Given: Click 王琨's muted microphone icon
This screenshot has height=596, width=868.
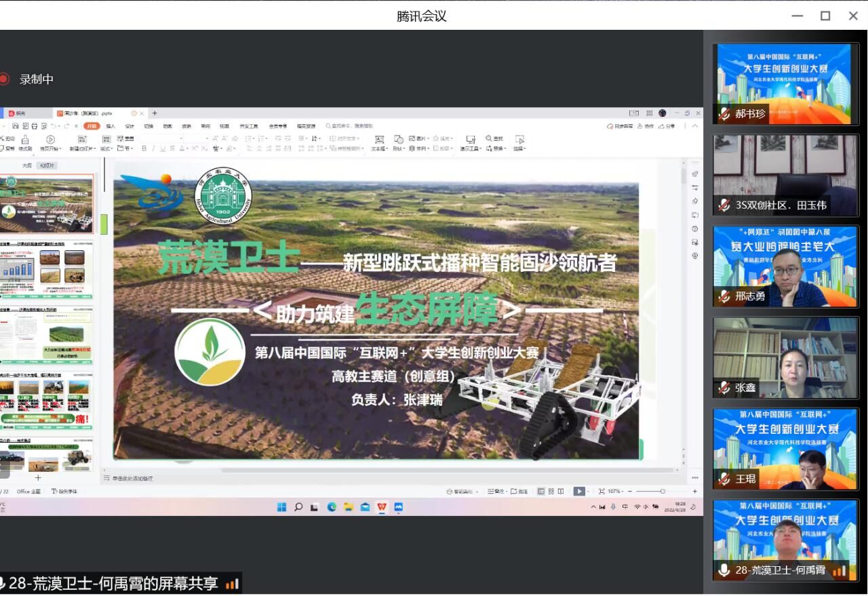Looking at the screenshot, I should click(x=725, y=479).
